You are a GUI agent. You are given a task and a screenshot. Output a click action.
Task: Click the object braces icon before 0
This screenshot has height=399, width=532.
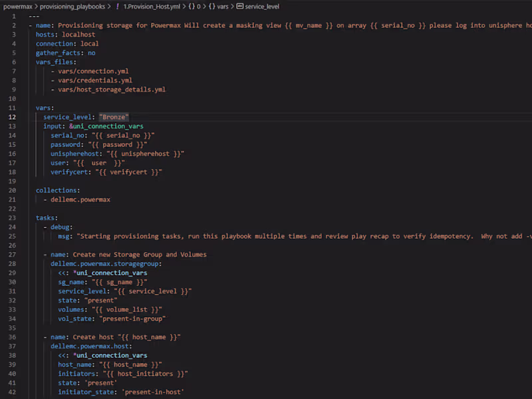[x=190, y=6]
